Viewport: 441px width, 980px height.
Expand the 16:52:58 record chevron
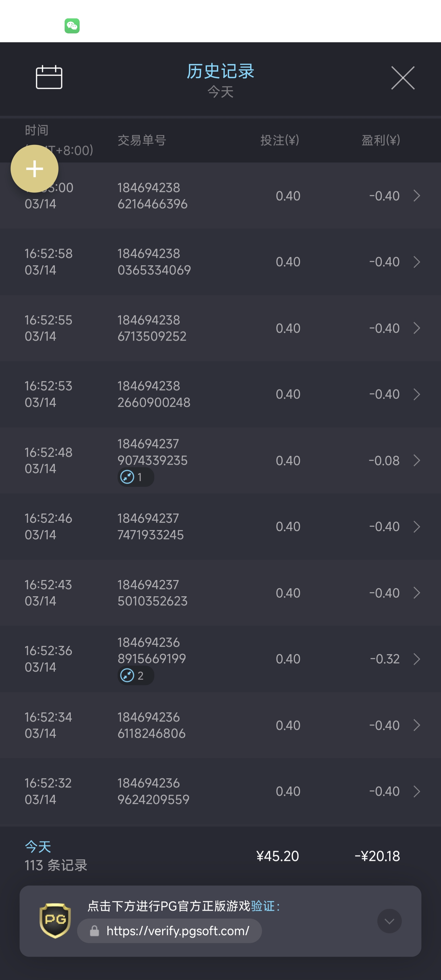(x=417, y=262)
